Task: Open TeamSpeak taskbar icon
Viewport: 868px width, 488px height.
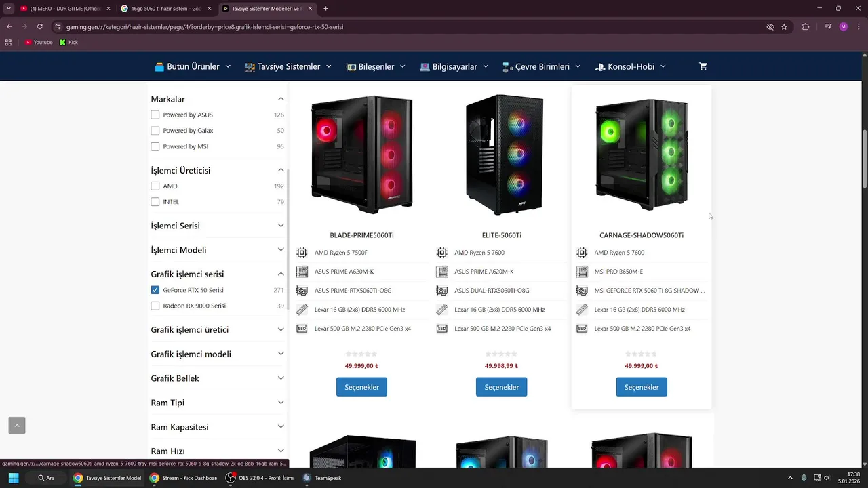Action: coord(322,478)
